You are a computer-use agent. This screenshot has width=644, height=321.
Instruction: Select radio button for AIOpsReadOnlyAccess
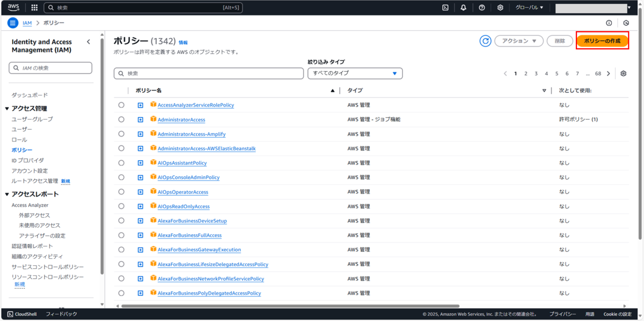[121, 206]
